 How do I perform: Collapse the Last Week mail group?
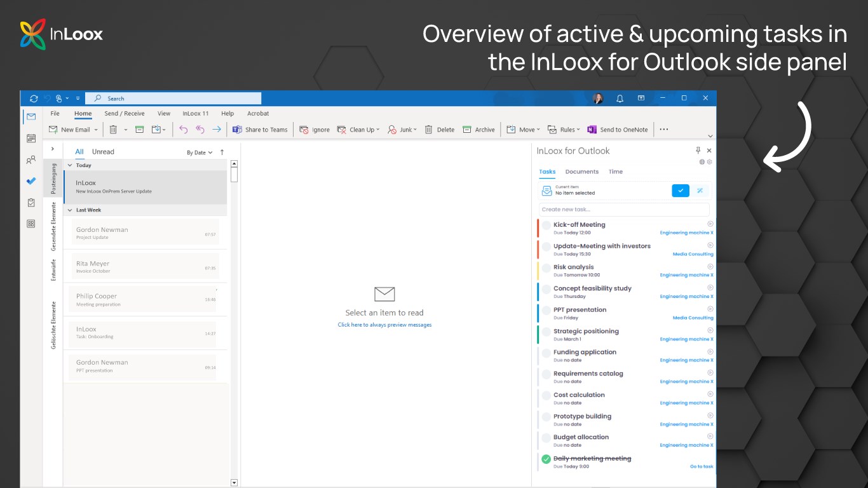point(70,210)
